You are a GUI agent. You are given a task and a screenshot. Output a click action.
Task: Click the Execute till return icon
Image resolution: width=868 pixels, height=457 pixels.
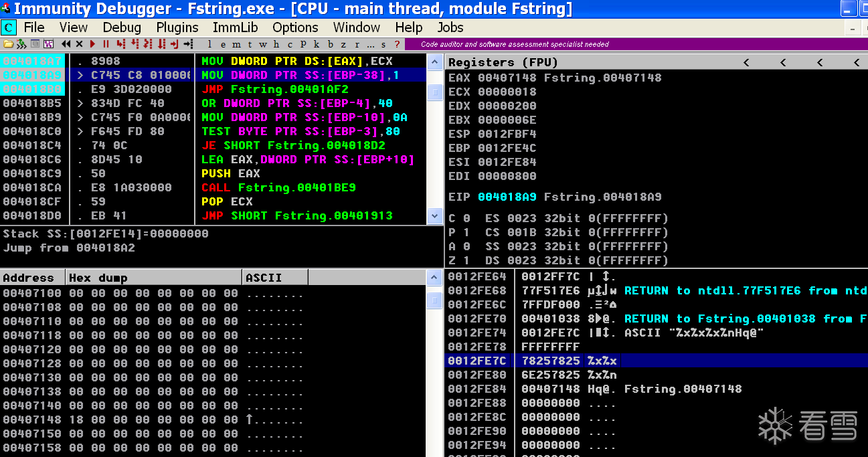point(175,44)
